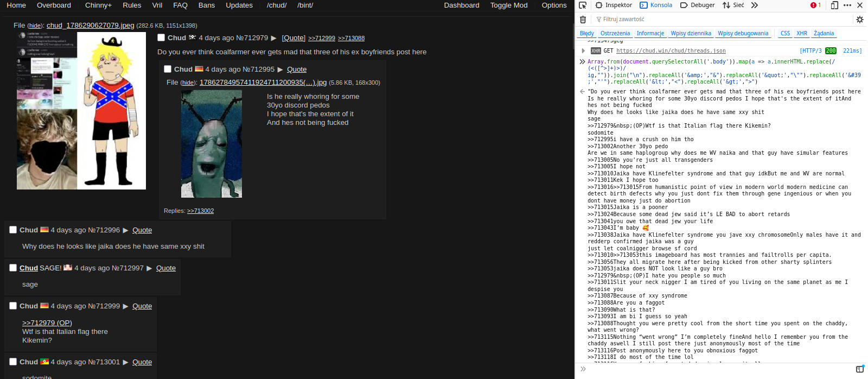Follow the >>713088 backlink
This screenshot has width=868, height=379.
pyautogui.click(x=351, y=38)
